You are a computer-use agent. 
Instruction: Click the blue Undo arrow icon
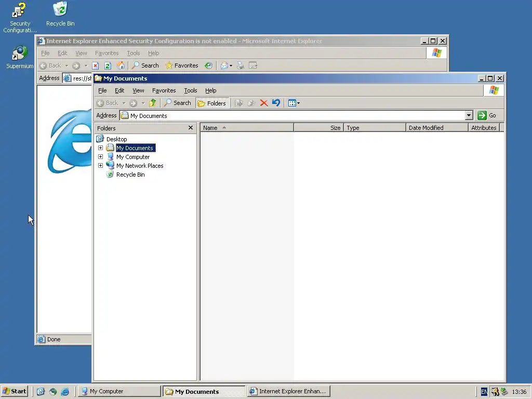pyautogui.click(x=276, y=103)
